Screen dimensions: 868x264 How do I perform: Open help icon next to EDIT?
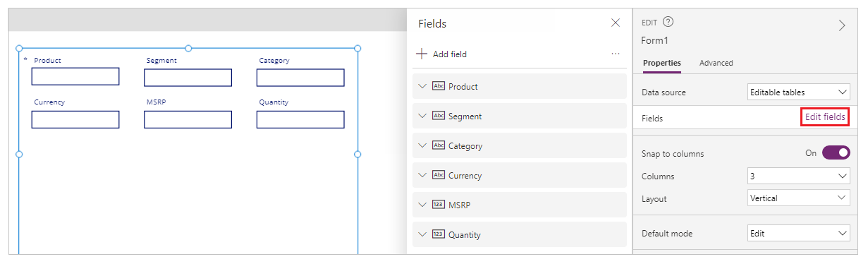tap(668, 23)
